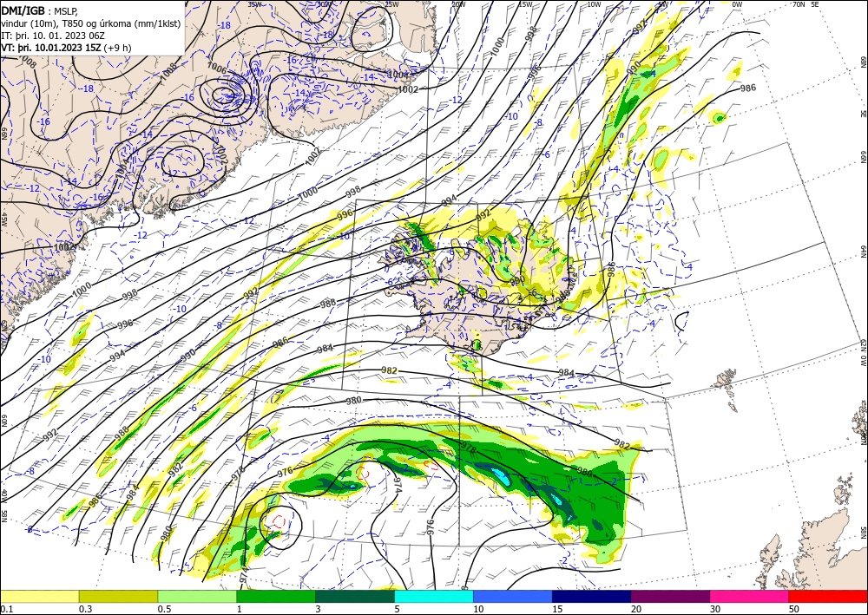Image resolution: width=868 pixels, height=615 pixels.
Task: Click the red 50+ legend swatch
Action: [828, 596]
